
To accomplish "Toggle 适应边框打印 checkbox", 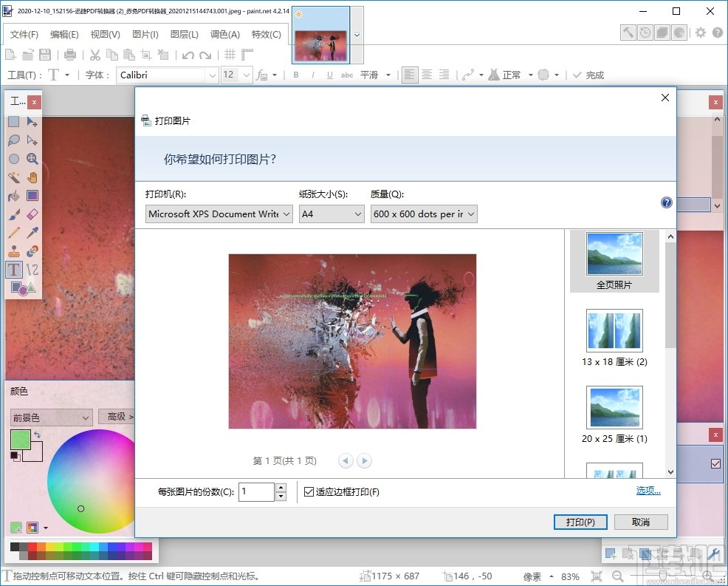I will pyautogui.click(x=309, y=491).
